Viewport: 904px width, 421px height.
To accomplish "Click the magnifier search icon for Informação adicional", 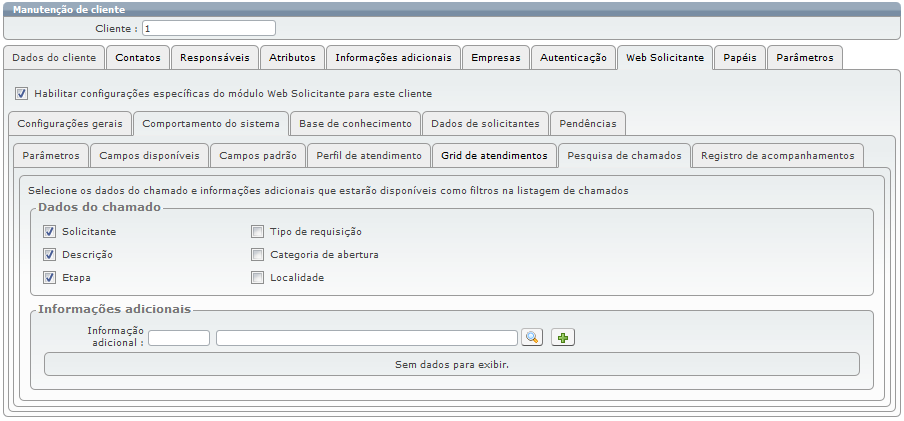I will tap(532, 337).
